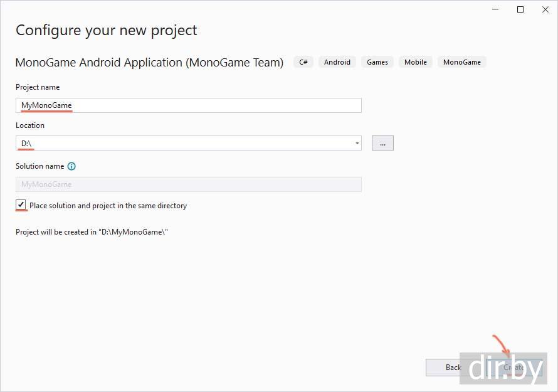
Task: Click the Solution name info icon
Action: pos(71,166)
